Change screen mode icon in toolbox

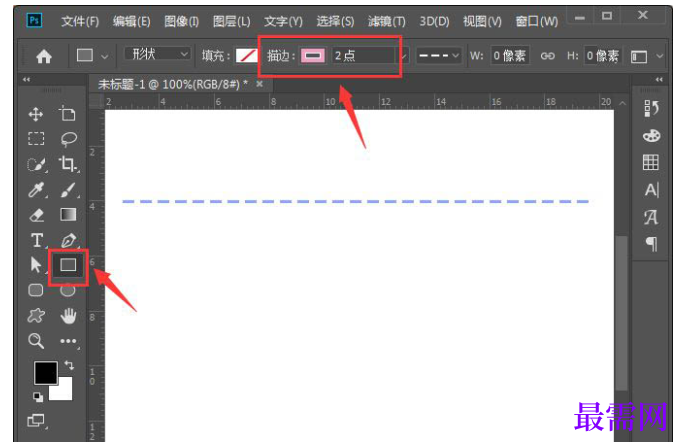36,421
